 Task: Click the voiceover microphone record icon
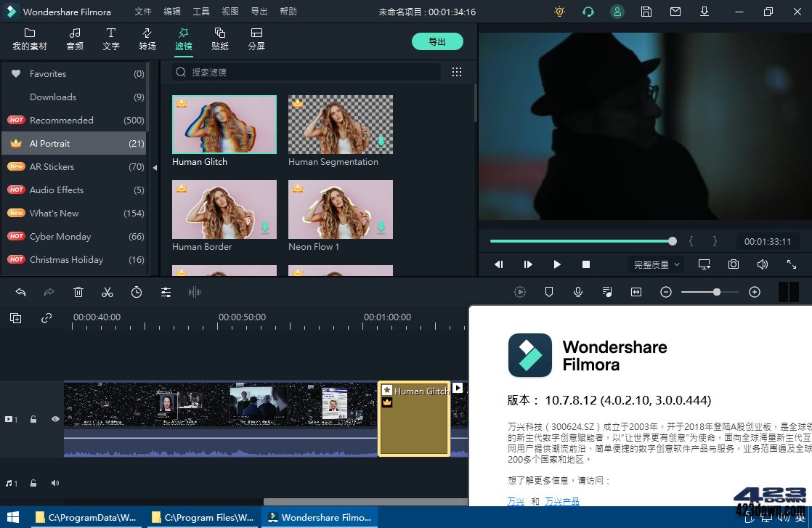tap(578, 292)
